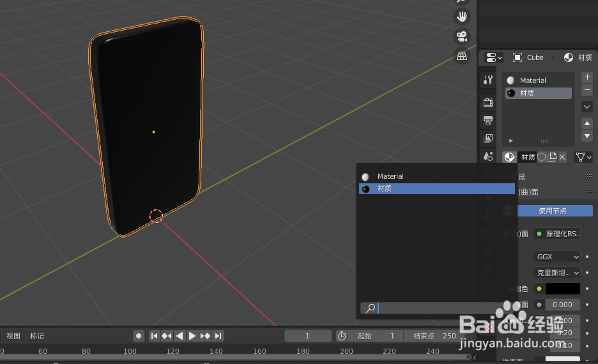Viewport: 598px width, 364px height.
Task: Open the Principled BSDF surface shader selector
Action: point(556,234)
